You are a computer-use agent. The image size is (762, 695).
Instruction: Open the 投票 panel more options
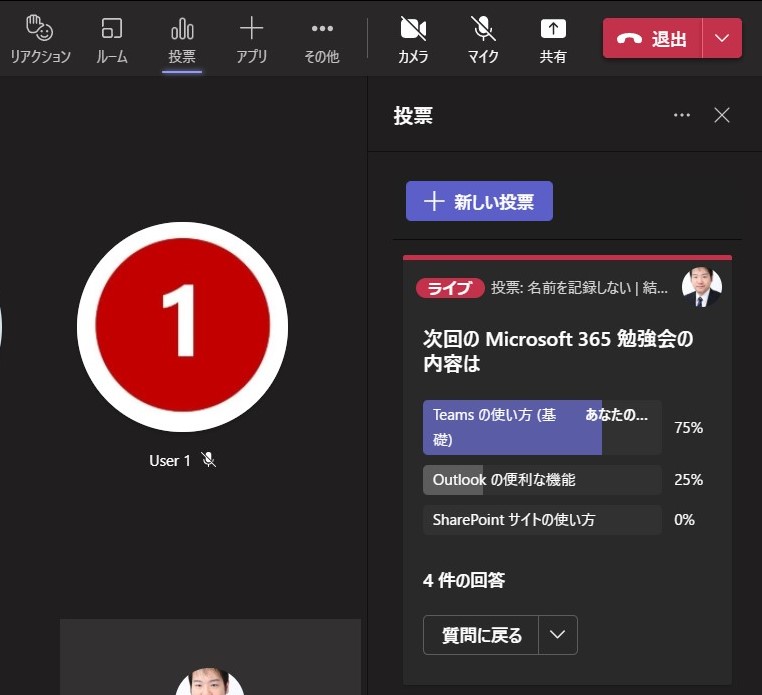[x=682, y=115]
